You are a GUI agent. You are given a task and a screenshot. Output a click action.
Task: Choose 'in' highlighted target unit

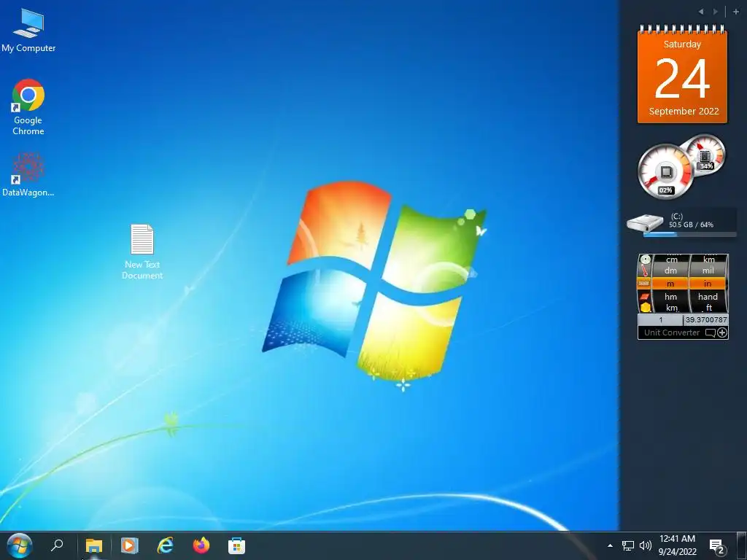(x=708, y=284)
